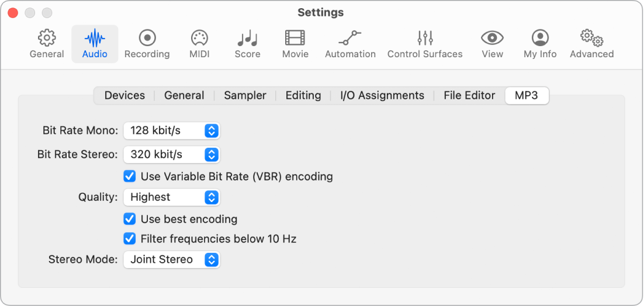
Task: Open the View eye icon
Action: [493, 38]
